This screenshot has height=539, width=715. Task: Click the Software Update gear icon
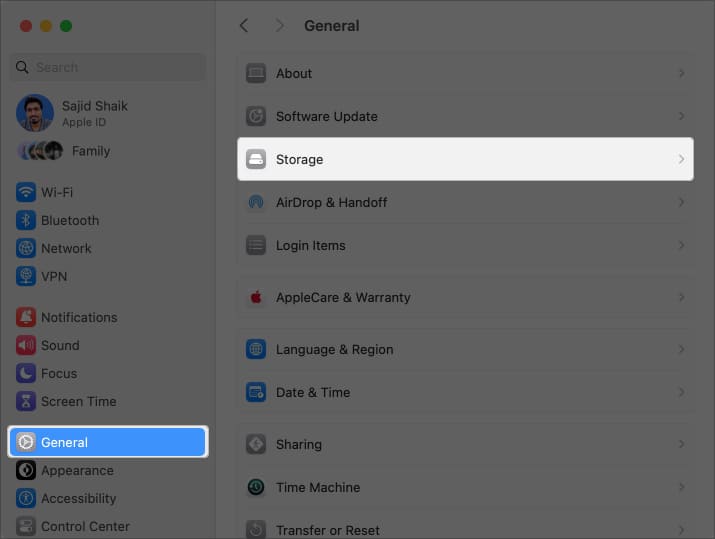pos(256,116)
